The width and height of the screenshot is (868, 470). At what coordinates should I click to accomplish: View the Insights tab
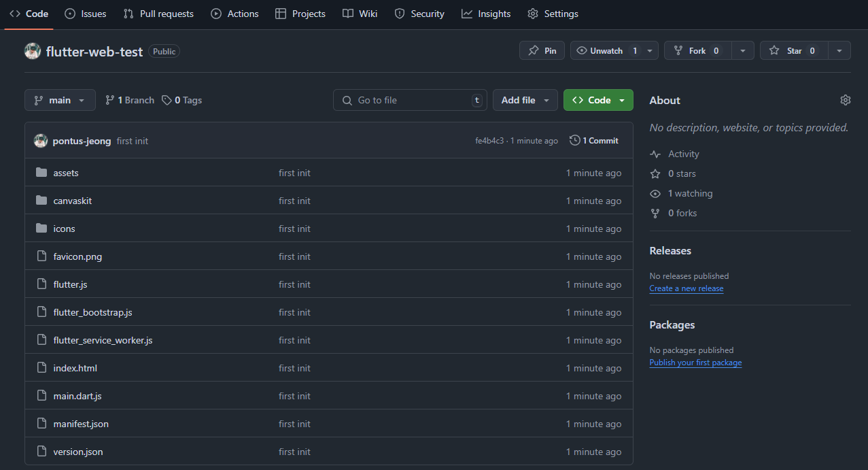coord(486,14)
